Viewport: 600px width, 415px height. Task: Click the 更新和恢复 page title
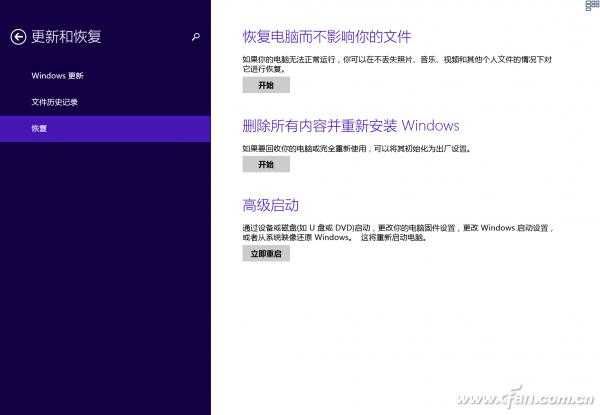tap(67, 37)
